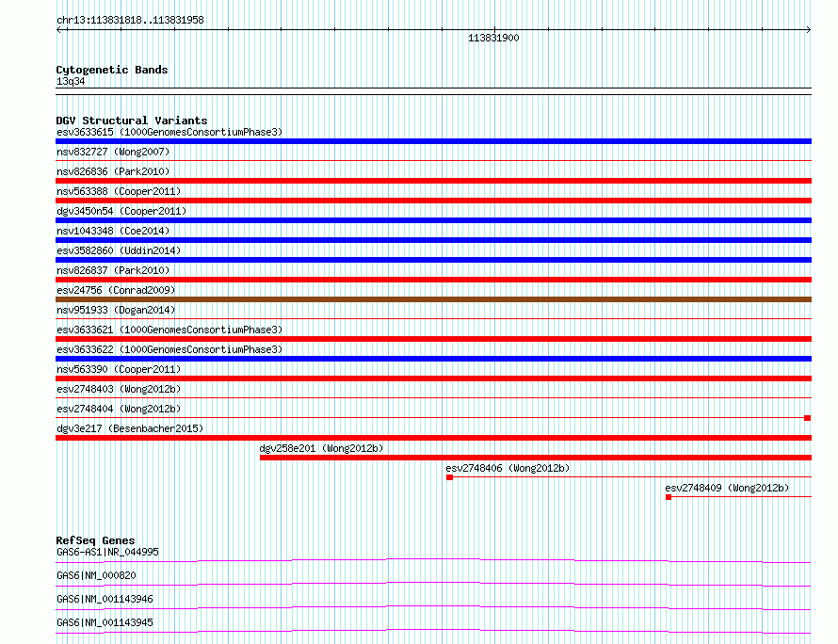Viewport: 838px width, 644px height.
Task: Open variant esv3633621 (1000GenomesConsortiumPhase3)
Action: coord(169,330)
